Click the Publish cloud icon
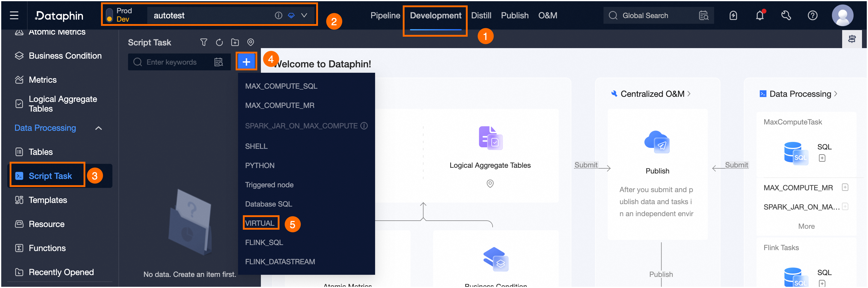868x288 pixels. pyautogui.click(x=657, y=142)
